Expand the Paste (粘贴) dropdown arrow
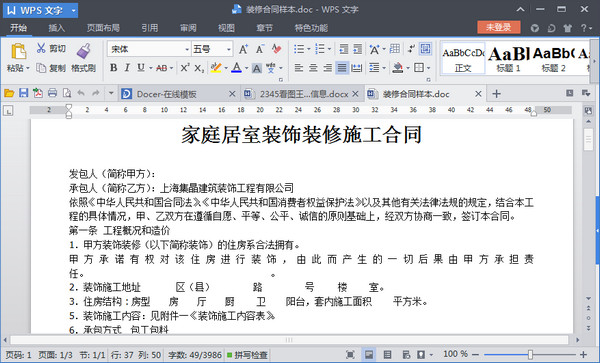Screen dimensions: 600x363 pyautogui.click(x=28, y=68)
